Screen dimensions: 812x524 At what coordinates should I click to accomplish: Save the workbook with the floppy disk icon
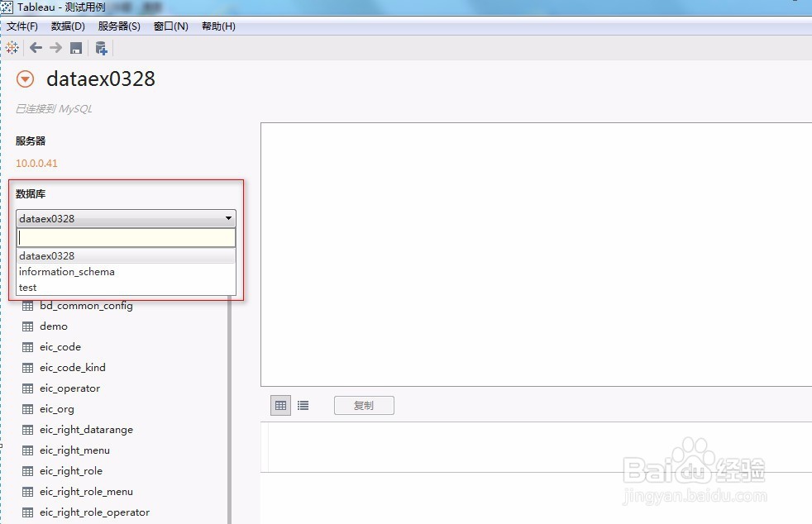tap(76, 48)
